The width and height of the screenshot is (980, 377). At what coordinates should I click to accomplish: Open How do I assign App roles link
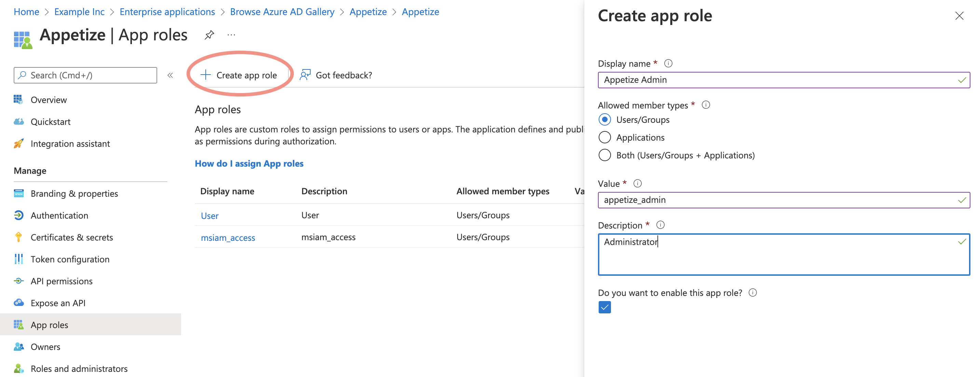pos(249,164)
